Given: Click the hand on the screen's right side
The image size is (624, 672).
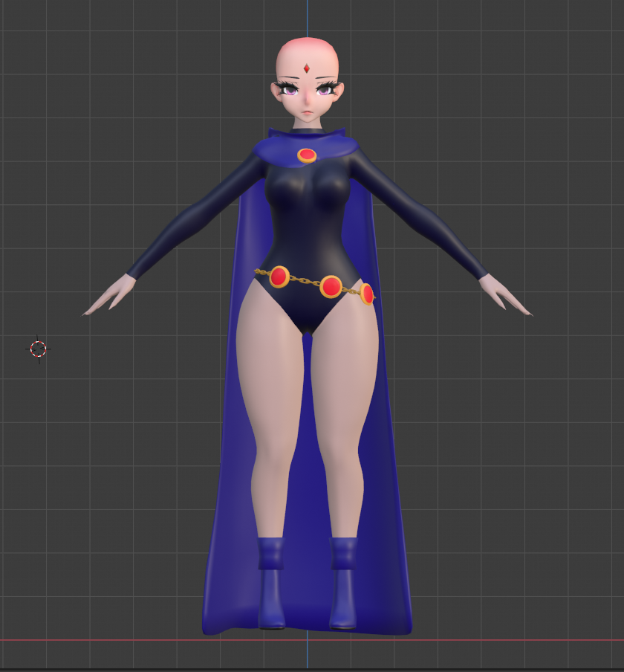Looking at the screenshot, I should tap(505, 296).
